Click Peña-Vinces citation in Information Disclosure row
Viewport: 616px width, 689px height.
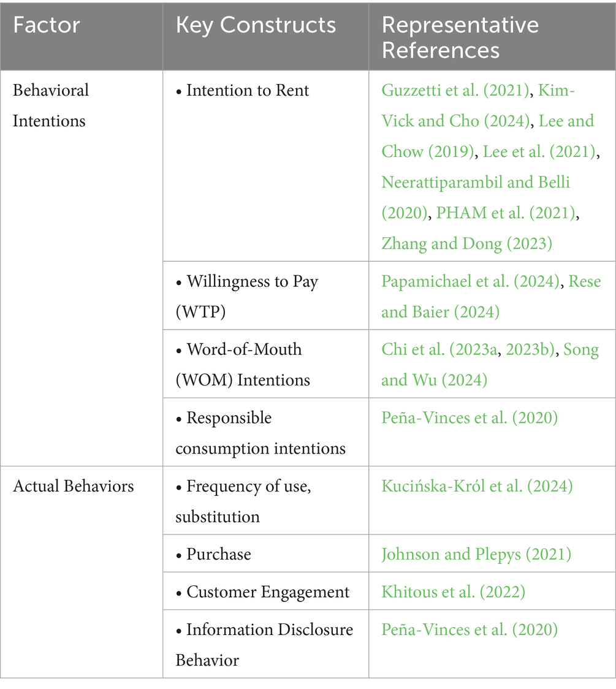[x=469, y=630]
